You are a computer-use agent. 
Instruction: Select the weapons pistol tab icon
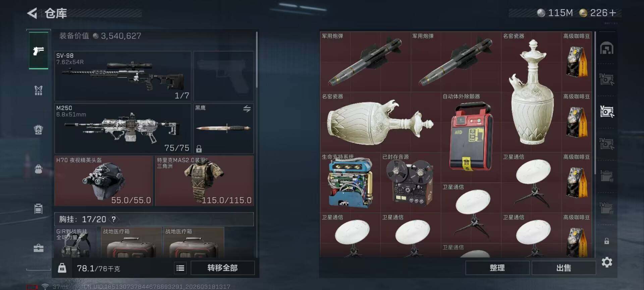39,51
